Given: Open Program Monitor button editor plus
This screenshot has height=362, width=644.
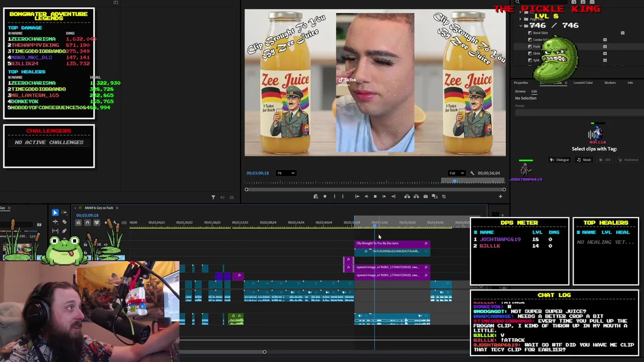Looking at the screenshot, I should click(500, 197).
